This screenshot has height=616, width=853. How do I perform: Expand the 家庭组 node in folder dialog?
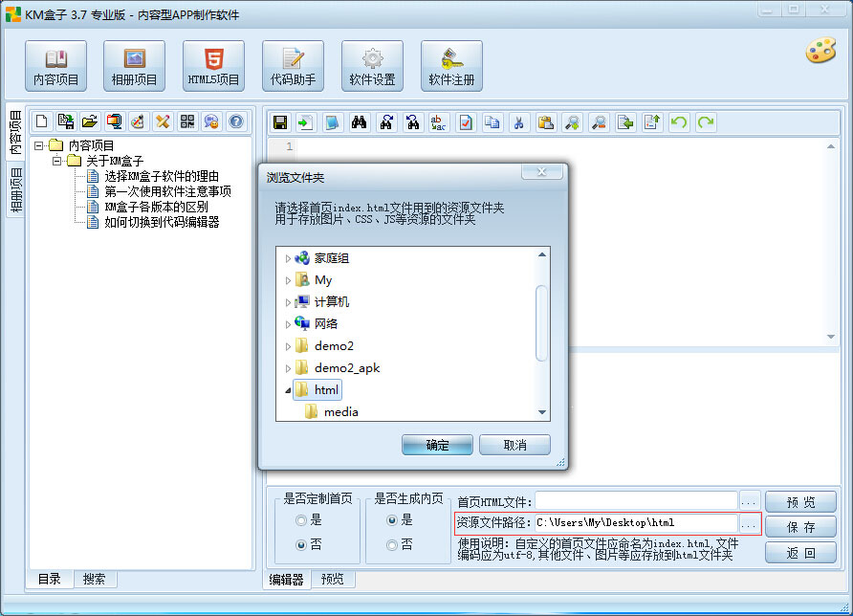(x=288, y=258)
